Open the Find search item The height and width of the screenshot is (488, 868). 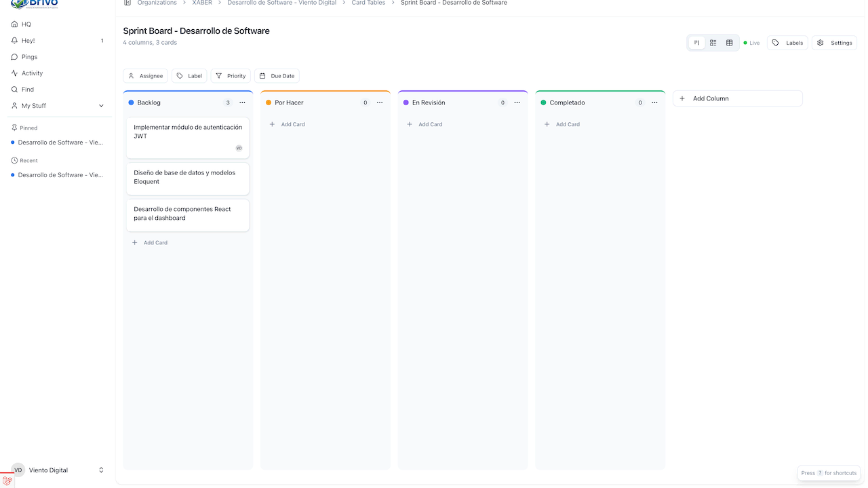pyautogui.click(x=27, y=90)
